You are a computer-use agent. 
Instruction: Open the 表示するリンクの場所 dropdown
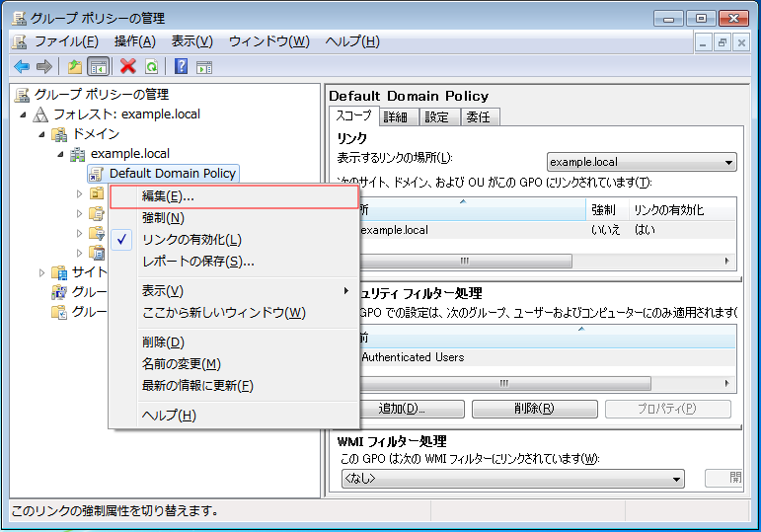click(642, 162)
